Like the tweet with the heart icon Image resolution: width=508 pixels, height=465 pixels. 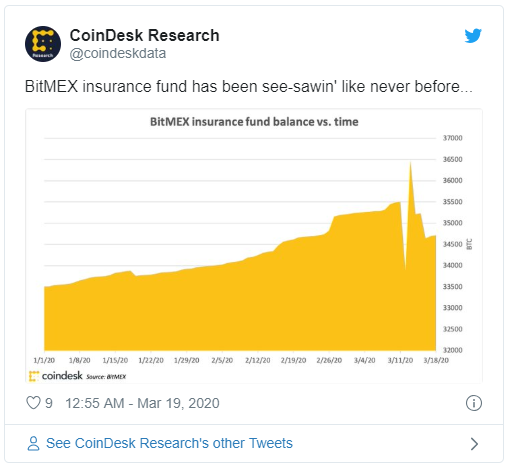point(33,403)
